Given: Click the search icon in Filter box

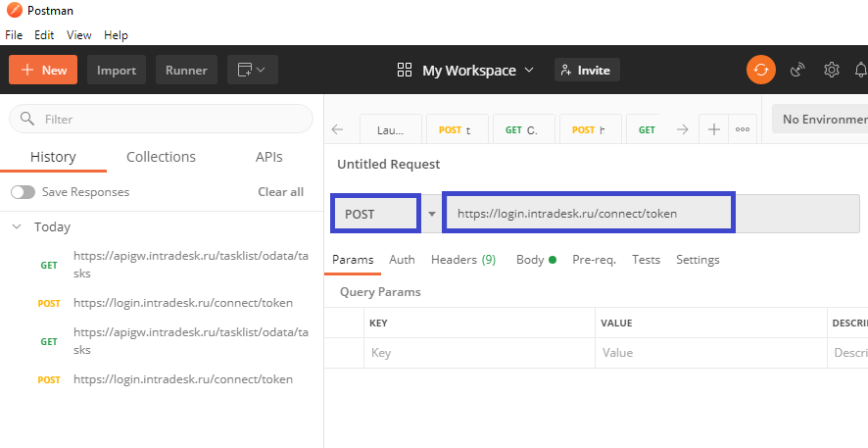Looking at the screenshot, I should tap(27, 119).
